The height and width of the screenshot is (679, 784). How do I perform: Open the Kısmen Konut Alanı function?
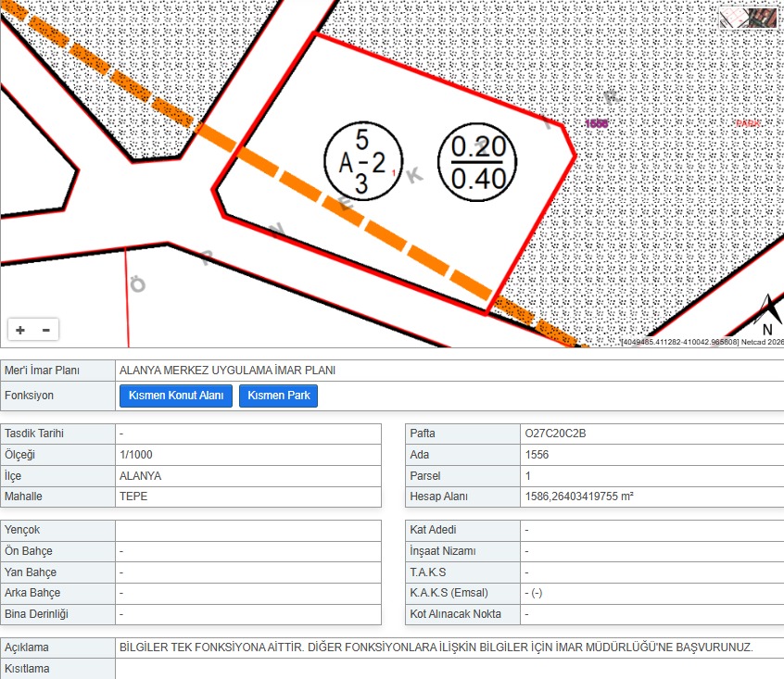[x=176, y=396]
